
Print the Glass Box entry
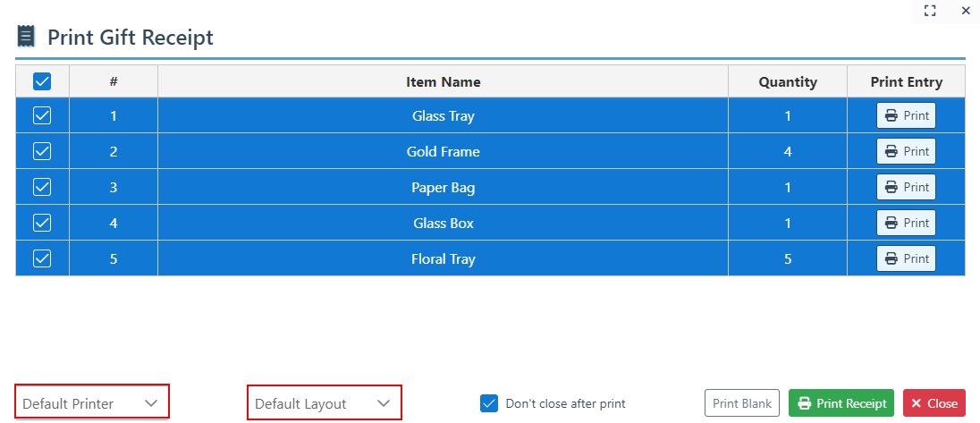pos(906,224)
